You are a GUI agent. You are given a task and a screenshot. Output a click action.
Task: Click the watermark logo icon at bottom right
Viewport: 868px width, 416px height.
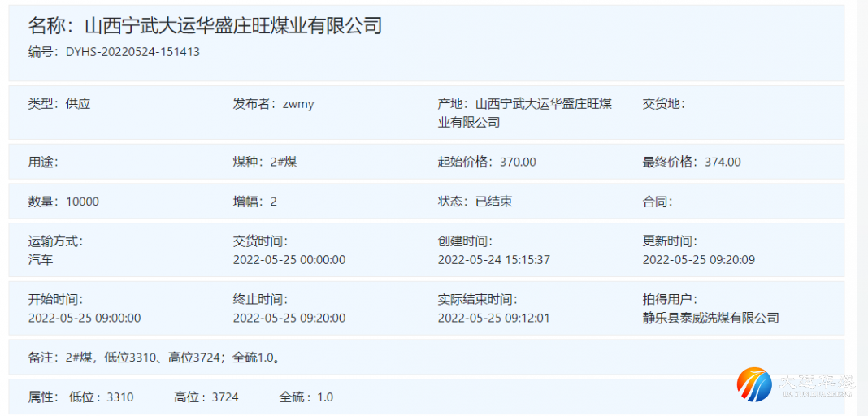point(754,385)
